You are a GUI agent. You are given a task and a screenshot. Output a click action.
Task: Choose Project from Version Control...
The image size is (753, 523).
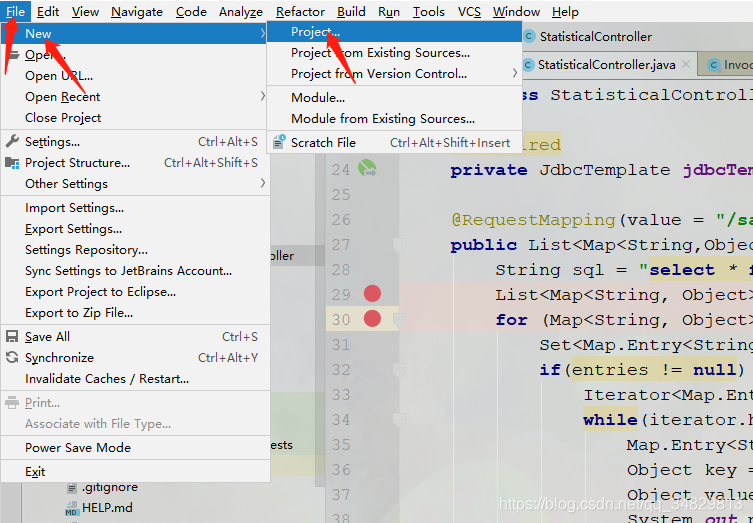pos(394,74)
